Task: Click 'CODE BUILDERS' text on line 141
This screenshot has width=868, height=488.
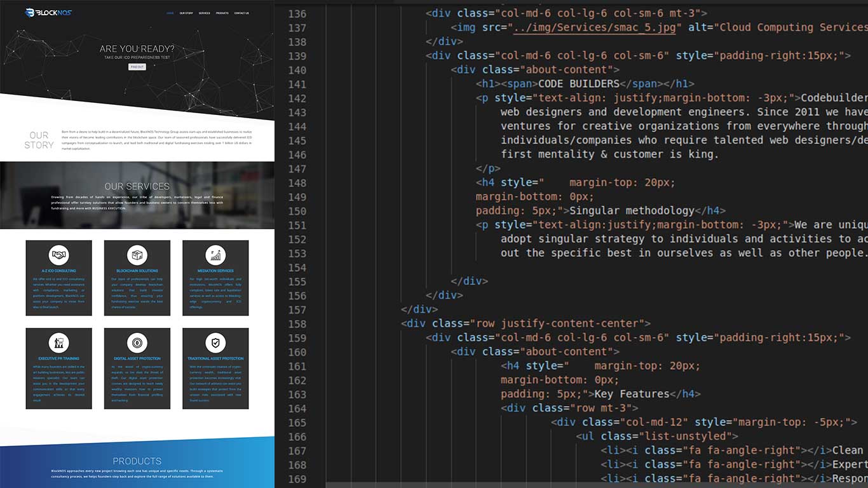Action: click(x=578, y=84)
